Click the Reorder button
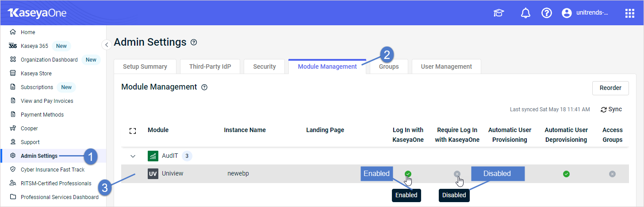This screenshot has width=644, height=207. click(x=610, y=88)
